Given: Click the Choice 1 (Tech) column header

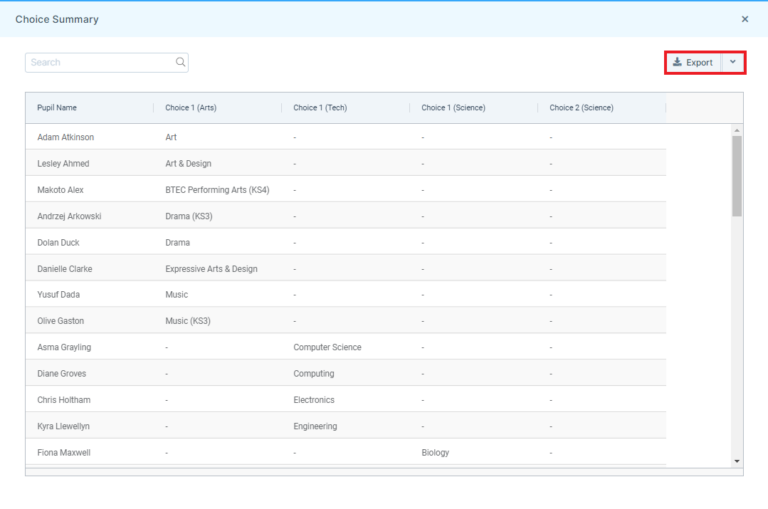Looking at the screenshot, I should [320, 108].
